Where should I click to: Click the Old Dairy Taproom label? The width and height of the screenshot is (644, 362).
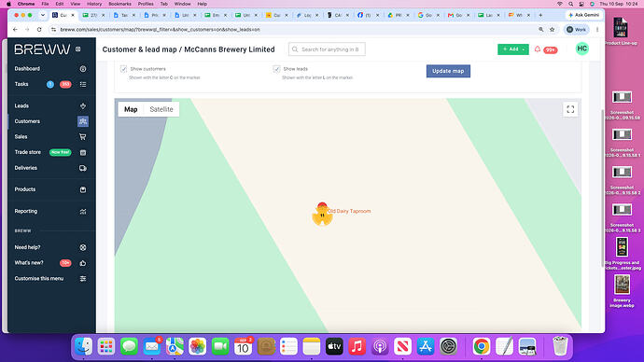point(349,211)
